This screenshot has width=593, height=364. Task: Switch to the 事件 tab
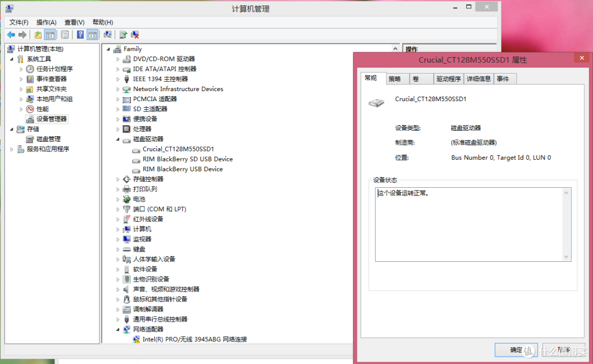[504, 79]
